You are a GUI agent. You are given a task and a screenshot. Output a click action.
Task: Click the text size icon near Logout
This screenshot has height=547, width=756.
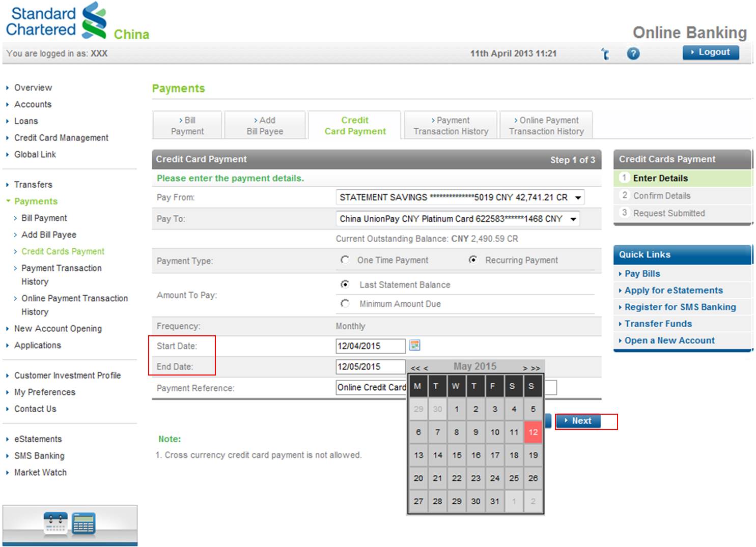pos(605,53)
